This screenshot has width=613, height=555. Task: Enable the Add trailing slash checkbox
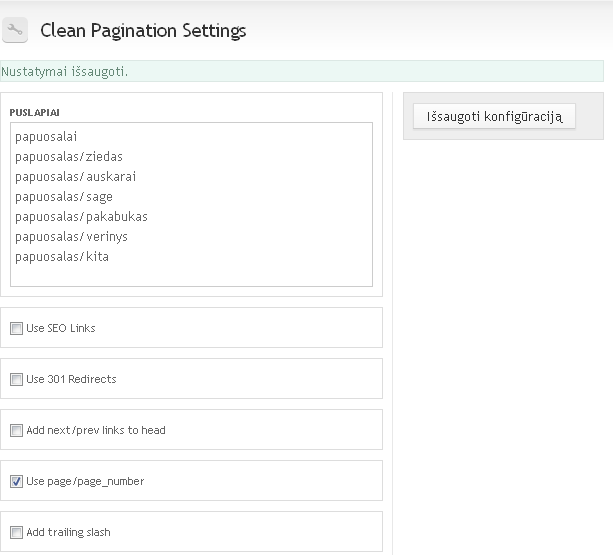(x=16, y=532)
